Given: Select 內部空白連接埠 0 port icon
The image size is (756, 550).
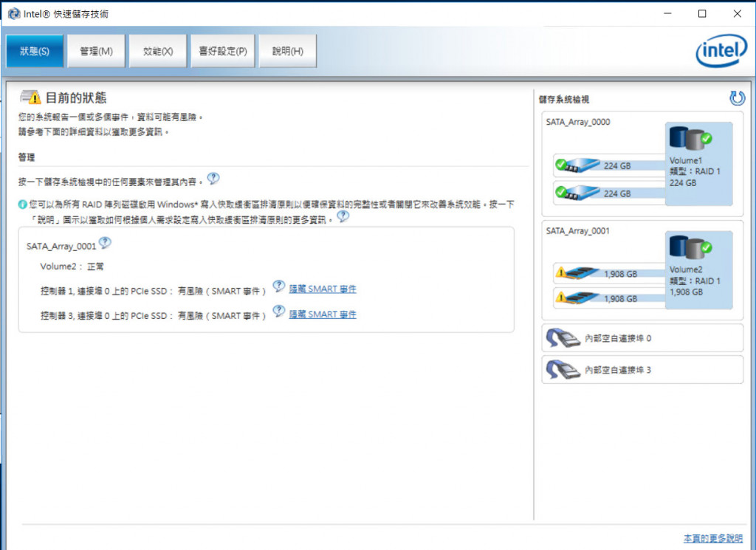Looking at the screenshot, I should coord(563,338).
